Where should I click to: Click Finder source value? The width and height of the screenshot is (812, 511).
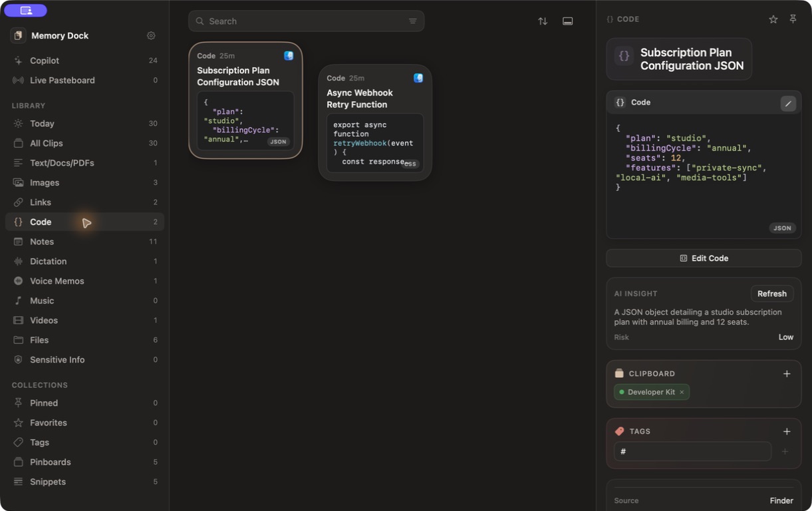click(x=781, y=501)
